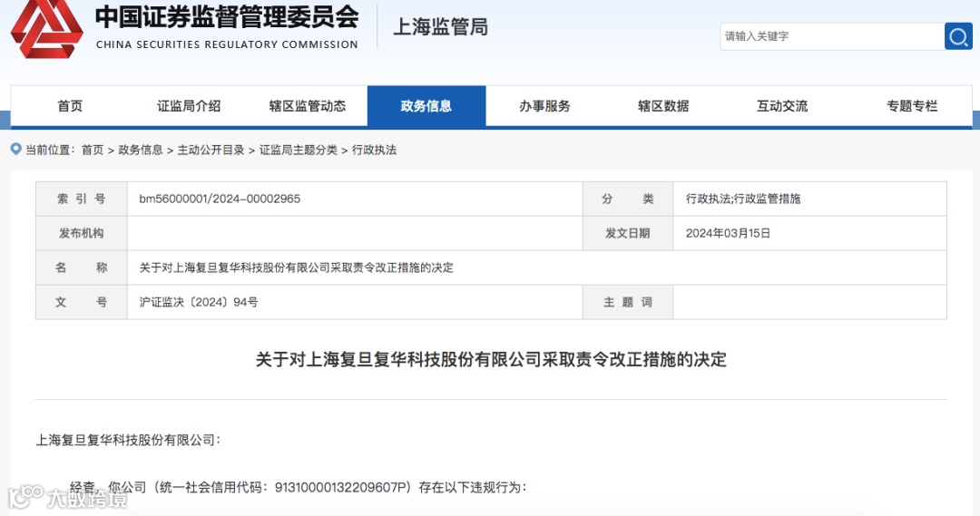The width and height of the screenshot is (980, 516).
Task: Click the 索引号 label cell
Action: point(82,199)
